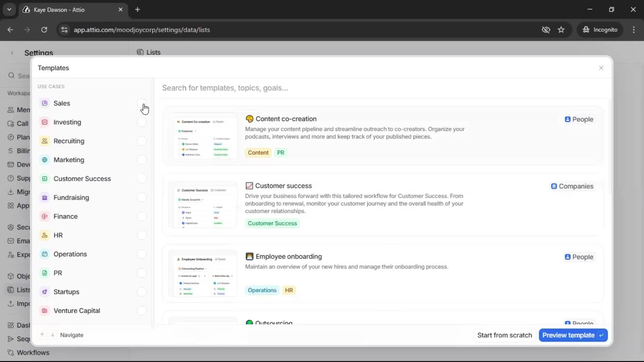This screenshot has height=362, width=644.
Task: Click the Lists icon in the sidebar
Action: (x=10, y=290)
